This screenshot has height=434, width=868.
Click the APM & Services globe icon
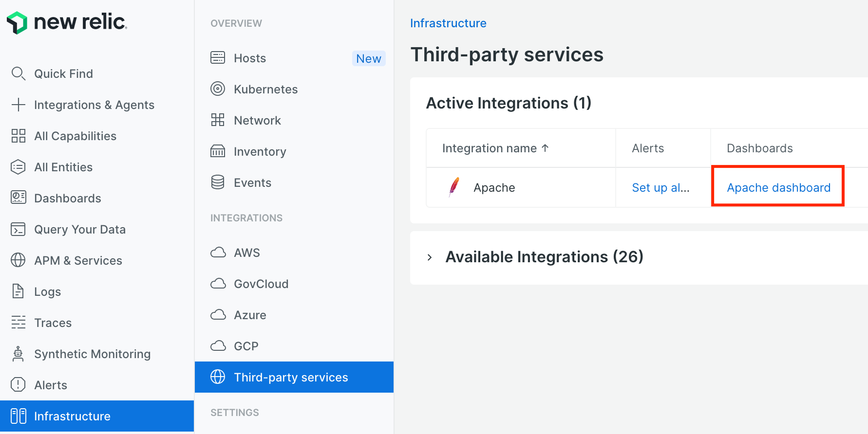tap(18, 260)
